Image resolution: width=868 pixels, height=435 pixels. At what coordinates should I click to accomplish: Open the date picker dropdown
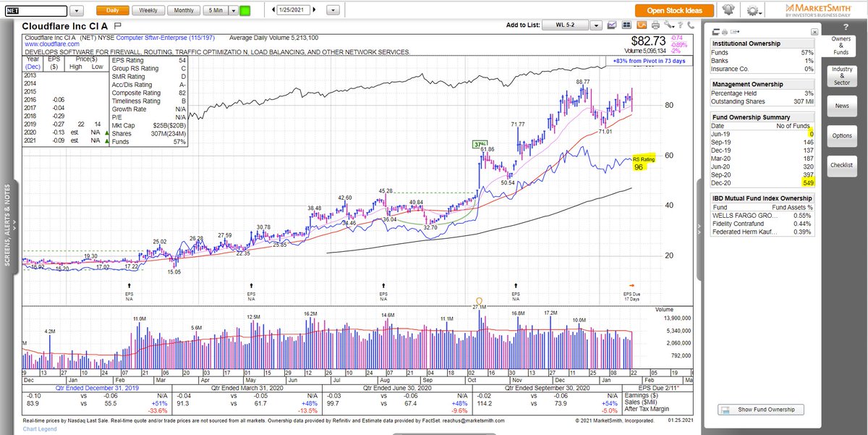pyautogui.click(x=333, y=11)
